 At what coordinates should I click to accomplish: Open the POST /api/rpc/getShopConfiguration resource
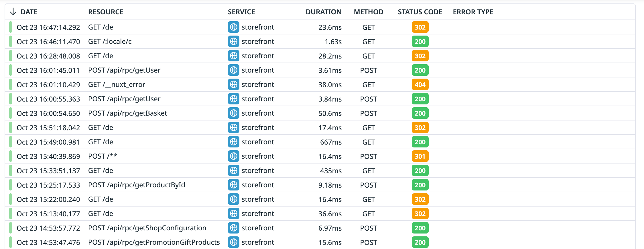(x=147, y=228)
